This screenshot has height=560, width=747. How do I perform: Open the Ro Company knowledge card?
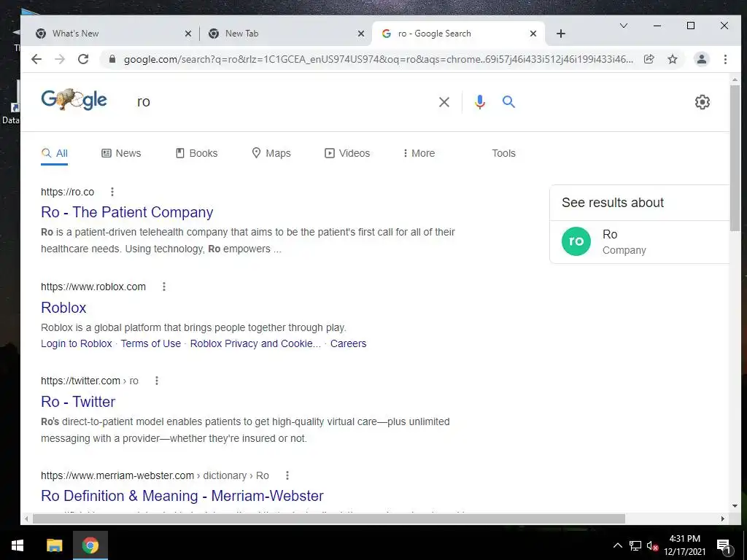(639, 242)
